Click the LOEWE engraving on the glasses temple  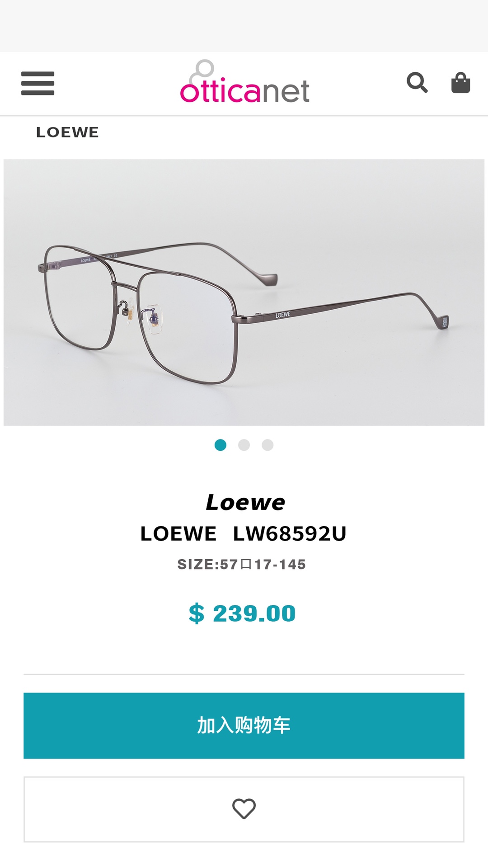click(283, 315)
